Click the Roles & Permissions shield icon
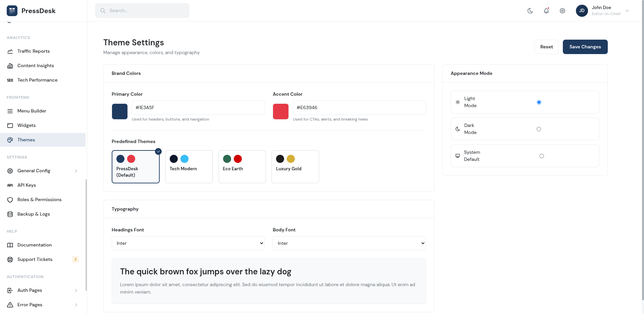 [x=10, y=200]
